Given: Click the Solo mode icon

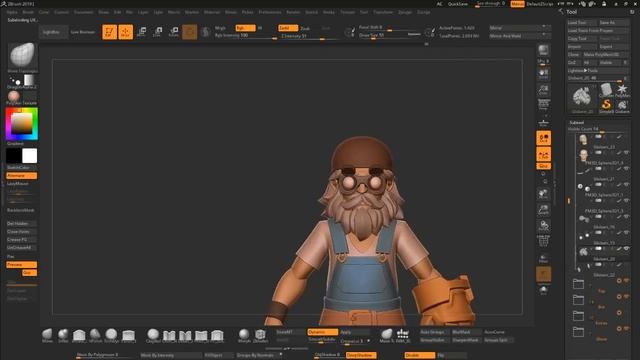Looking at the screenshot, I should pyautogui.click(x=543, y=290).
